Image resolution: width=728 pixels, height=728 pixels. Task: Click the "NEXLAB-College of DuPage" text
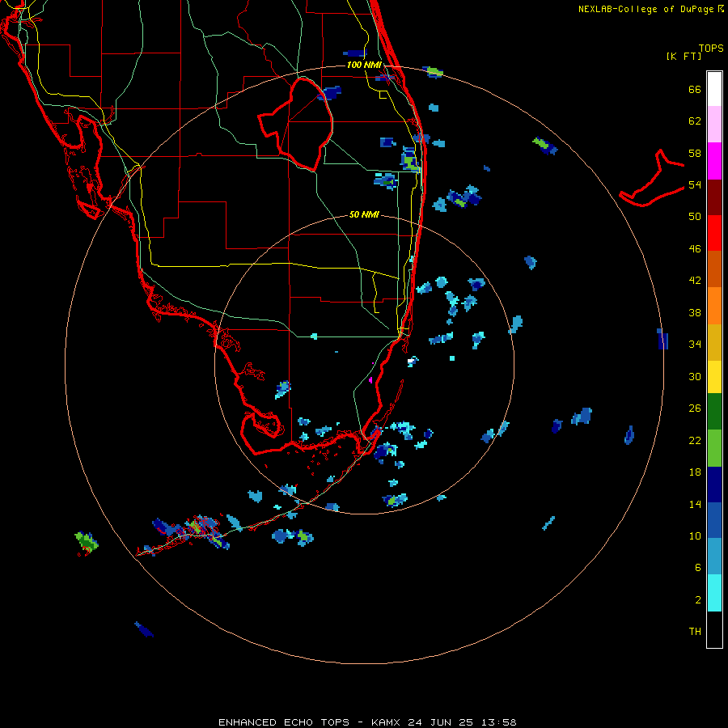pos(645,9)
